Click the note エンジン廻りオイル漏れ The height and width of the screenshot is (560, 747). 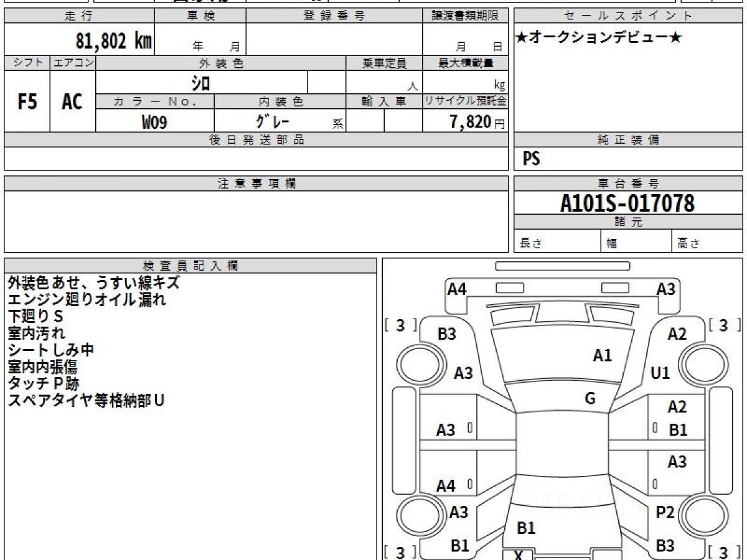(x=87, y=299)
